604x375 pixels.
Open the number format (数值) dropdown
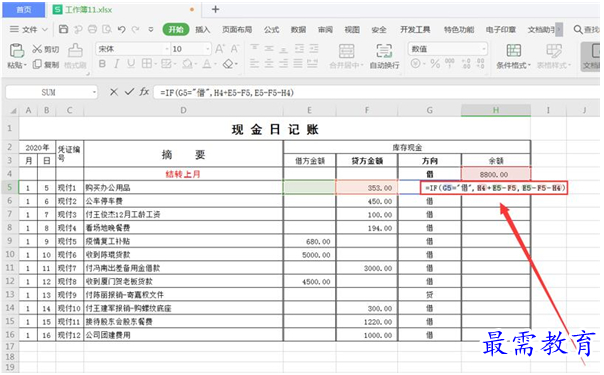(x=483, y=49)
